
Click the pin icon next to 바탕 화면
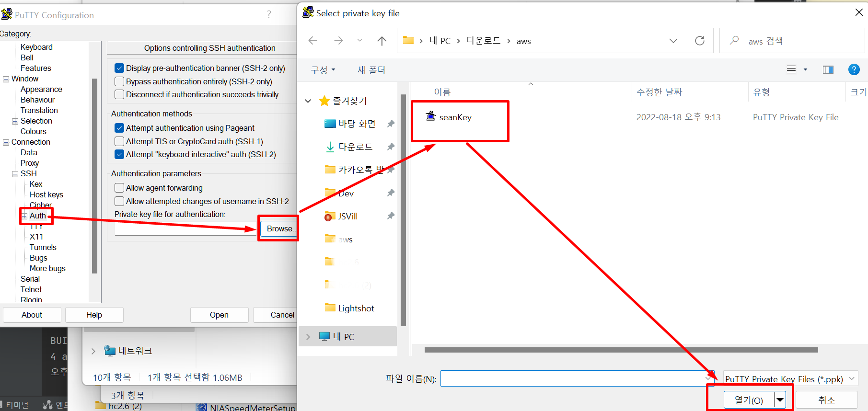pos(391,124)
